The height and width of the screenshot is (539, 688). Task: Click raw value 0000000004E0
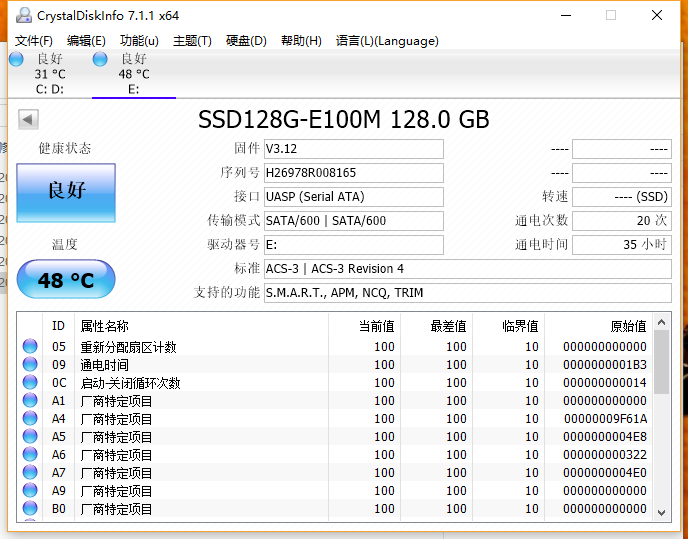click(605, 473)
